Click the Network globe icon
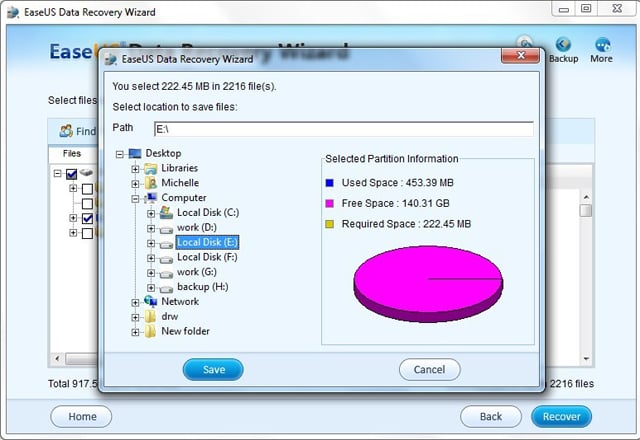Viewport: 640px width, 440px height. (x=151, y=302)
